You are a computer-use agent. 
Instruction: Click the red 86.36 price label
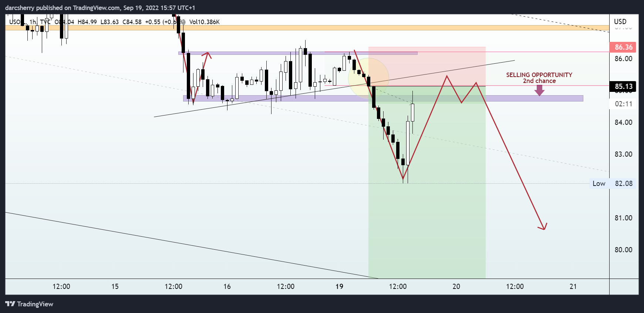(623, 47)
